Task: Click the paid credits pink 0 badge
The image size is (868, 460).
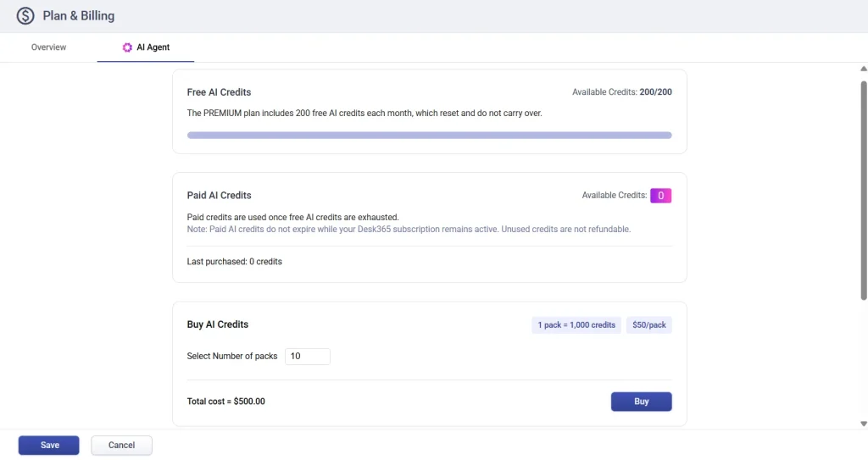Action: point(660,196)
